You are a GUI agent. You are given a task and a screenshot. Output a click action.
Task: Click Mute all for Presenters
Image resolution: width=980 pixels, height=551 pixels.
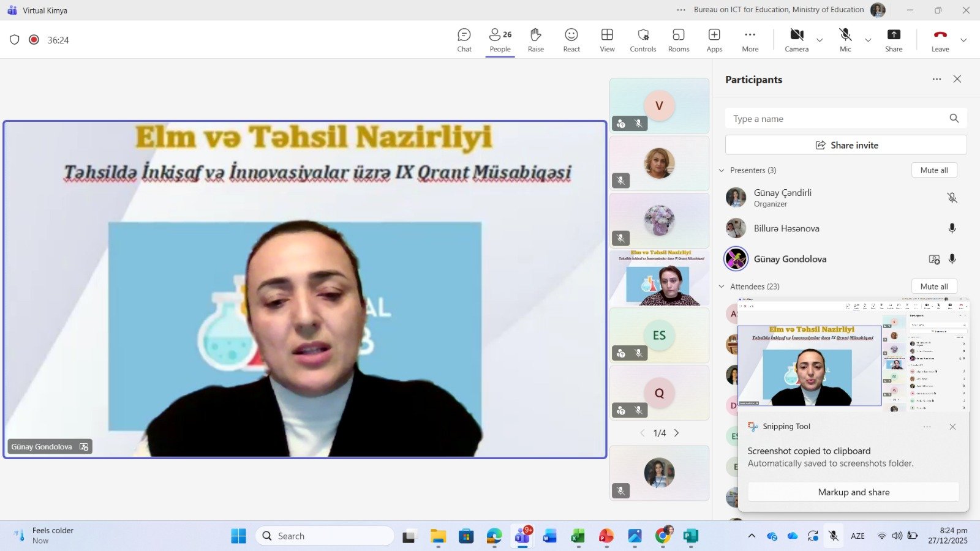pos(933,170)
